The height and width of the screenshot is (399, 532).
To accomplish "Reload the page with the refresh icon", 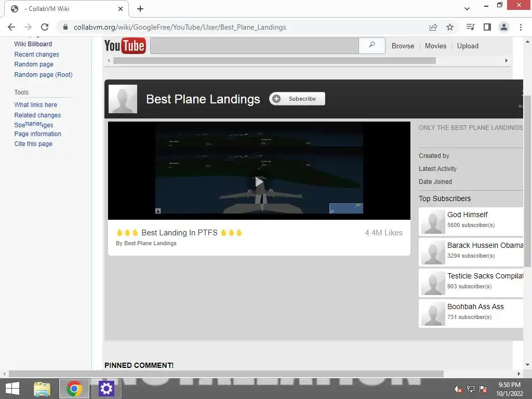I will [x=45, y=27].
